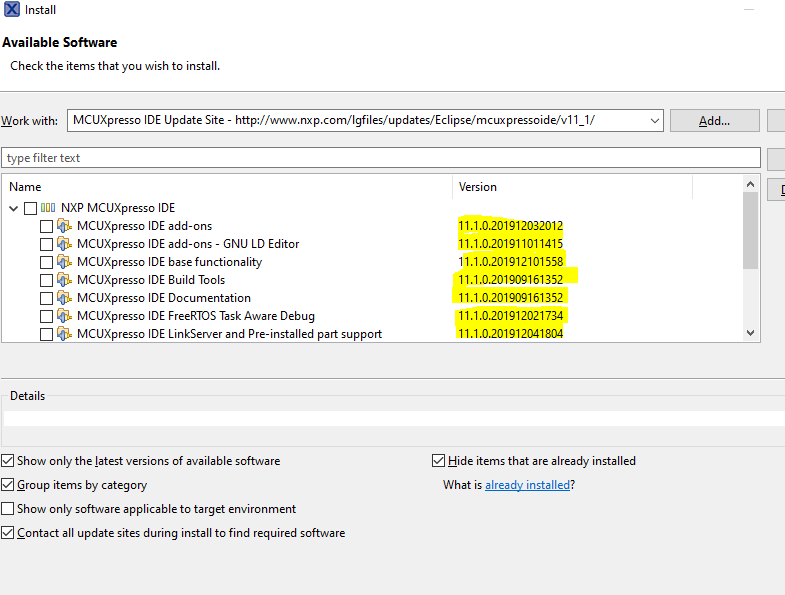
Task: Check the MCUXpresso IDE Build Tools checkbox
Action: [x=47, y=280]
